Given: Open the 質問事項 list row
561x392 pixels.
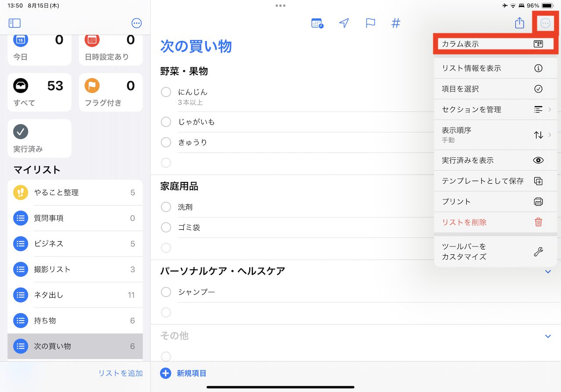Looking at the screenshot, I should click(x=75, y=218).
